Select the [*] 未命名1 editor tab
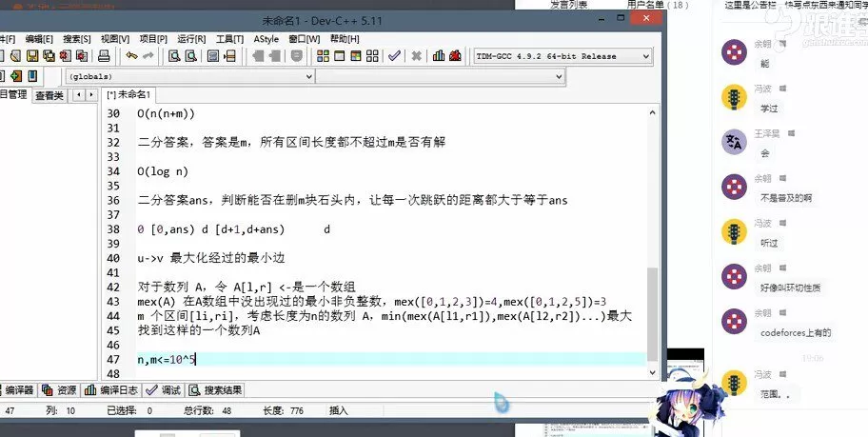Screen dimensions: 868x437 point(129,94)
